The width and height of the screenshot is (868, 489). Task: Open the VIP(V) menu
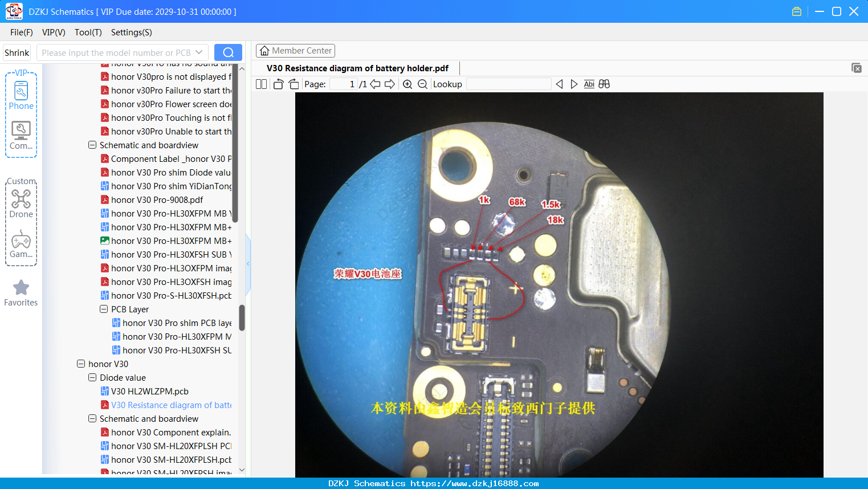pos(54,32)
